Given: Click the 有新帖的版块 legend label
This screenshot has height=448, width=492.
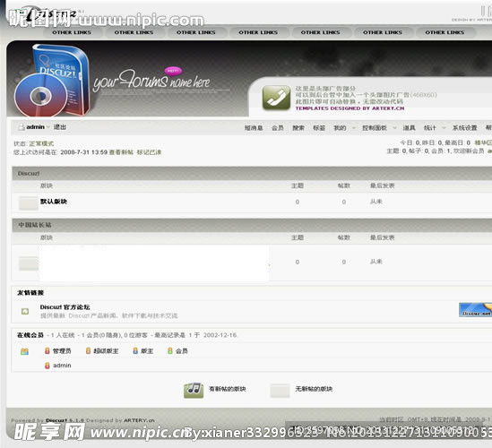Looking at the screenshot, I should pyautogui.click(x=228, y=389).
